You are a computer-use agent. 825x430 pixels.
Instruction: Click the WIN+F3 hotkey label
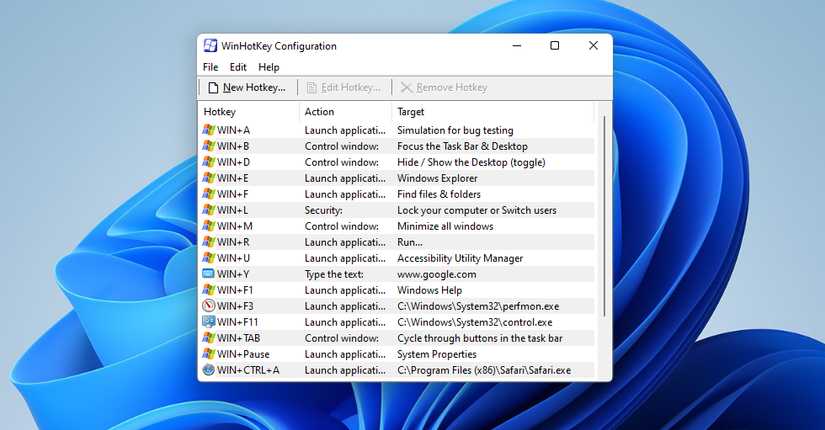[x=235, y=306]
